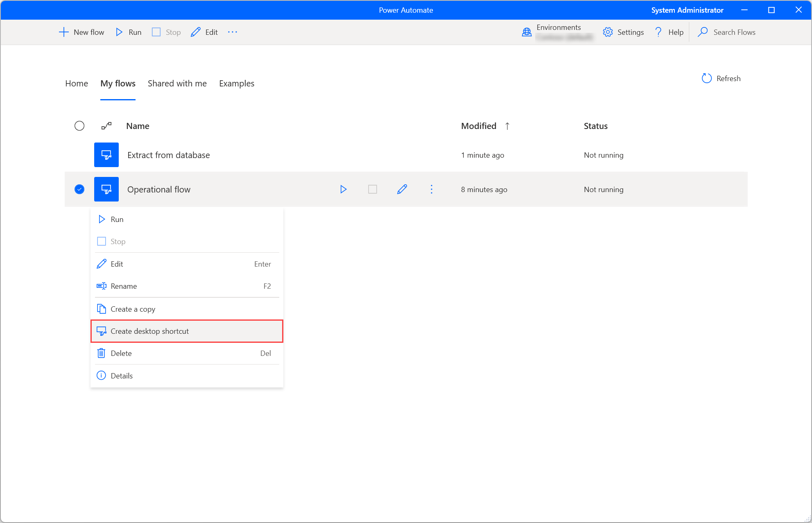Image resolution: width=812 pixels, height=523 pixels.
Task: Click the Edit pencil icon for Operational flow
Action: point(403,189)
